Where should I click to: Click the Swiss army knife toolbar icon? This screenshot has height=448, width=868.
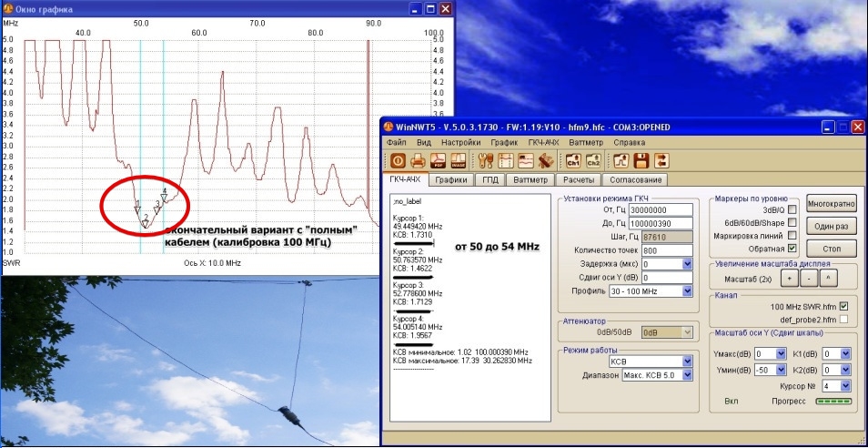(x=546, y=160)
